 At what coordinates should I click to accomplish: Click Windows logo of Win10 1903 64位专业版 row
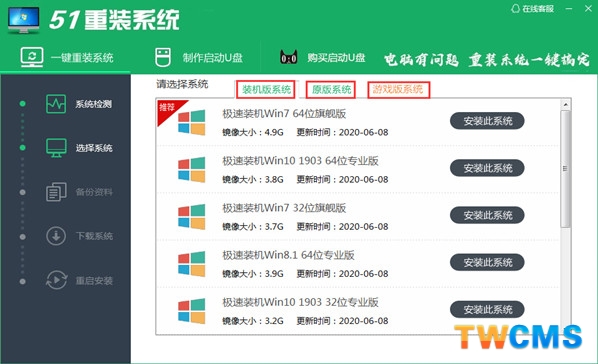(x=191, y=169)
